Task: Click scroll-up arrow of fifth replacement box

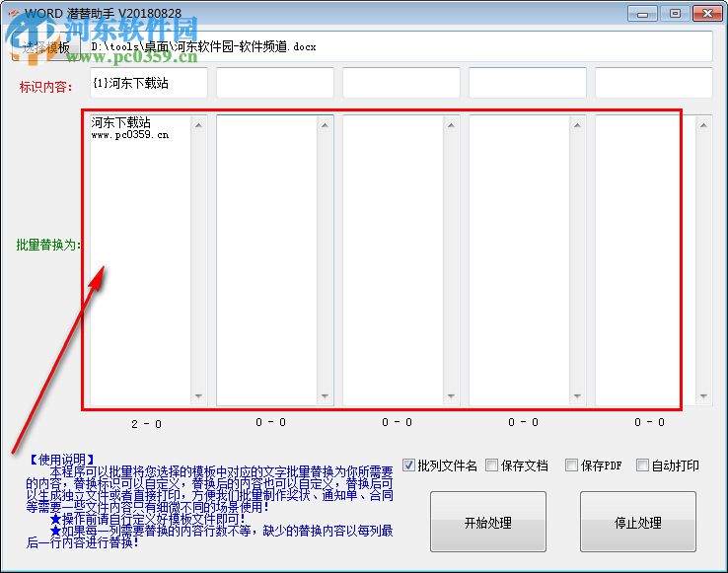Action: click(704, 125)
